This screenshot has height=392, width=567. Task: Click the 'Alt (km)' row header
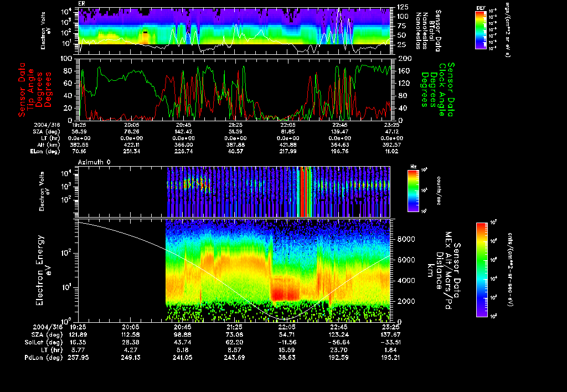click(49, 145)
